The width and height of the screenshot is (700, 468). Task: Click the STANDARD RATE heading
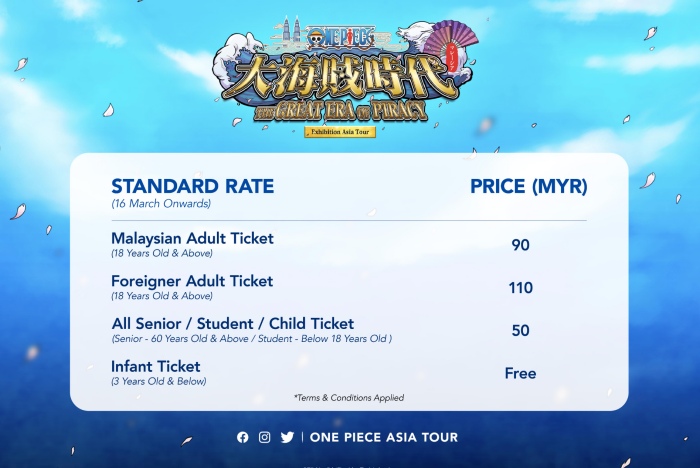(x=192, y=186)
